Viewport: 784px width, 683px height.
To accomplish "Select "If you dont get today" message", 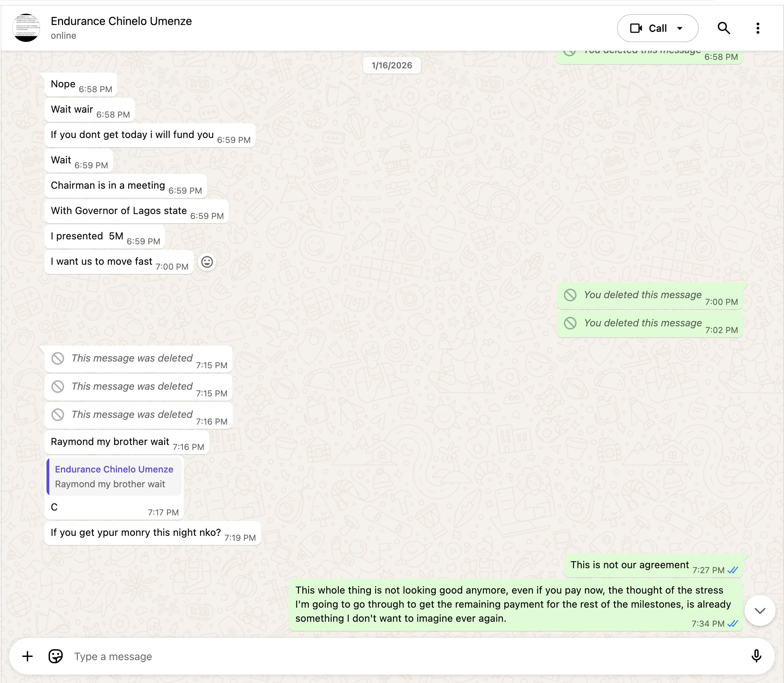I will (150, 135).
